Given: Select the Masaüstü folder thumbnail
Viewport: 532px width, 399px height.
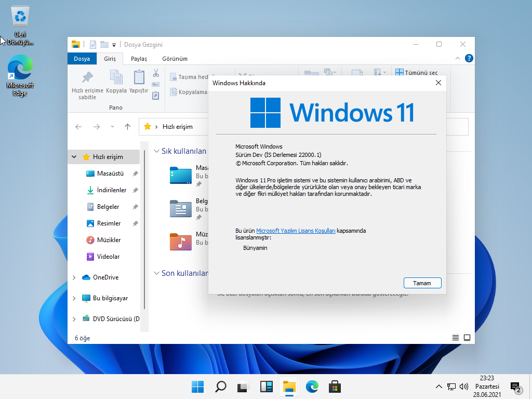Looking at the screenshot, I should [x=180, y=175].
